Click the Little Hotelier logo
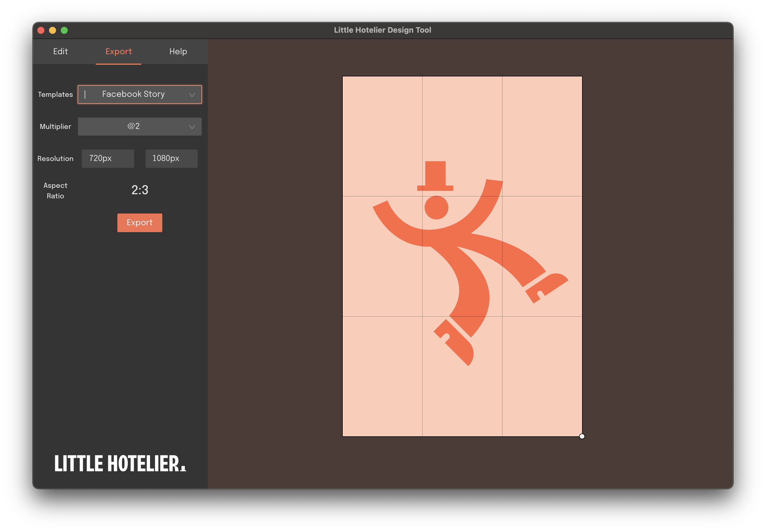Screen dimensions: 766x532 pos(120,464)
